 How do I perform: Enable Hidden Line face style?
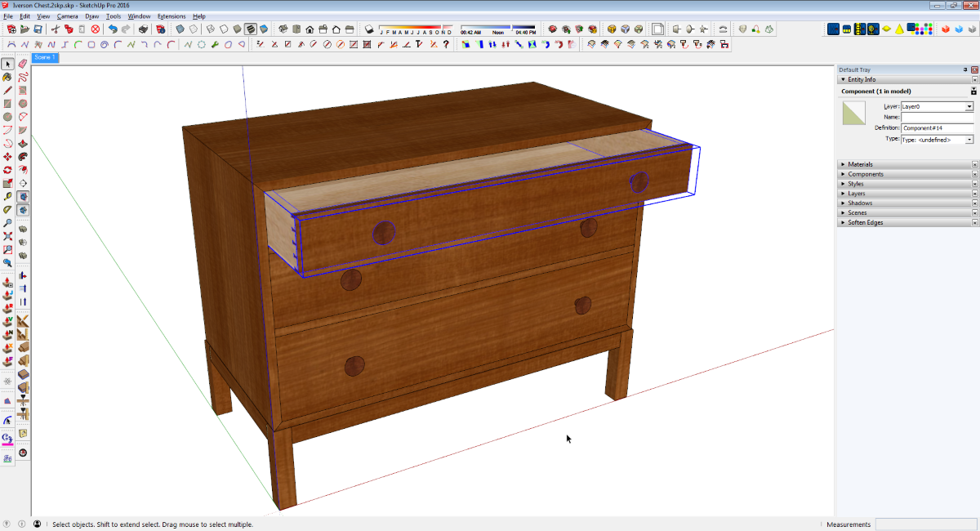point(224,29)
